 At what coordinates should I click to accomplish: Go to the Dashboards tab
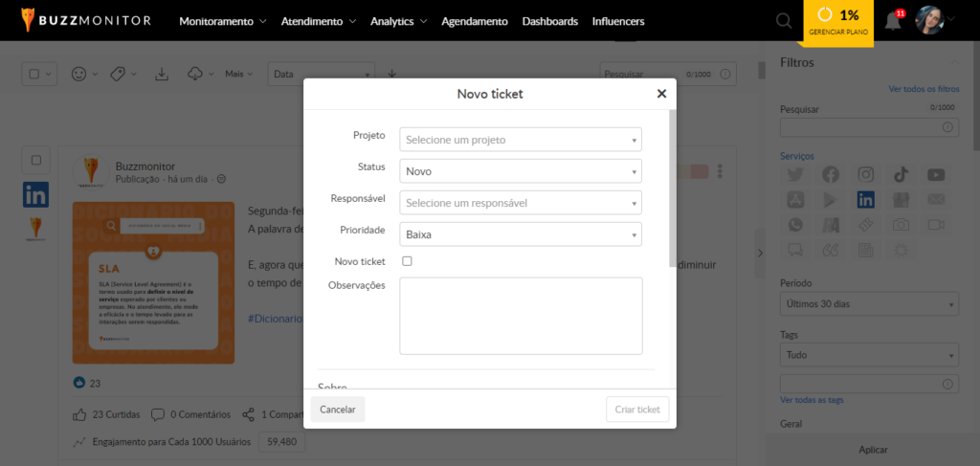[x=549, y=21]
